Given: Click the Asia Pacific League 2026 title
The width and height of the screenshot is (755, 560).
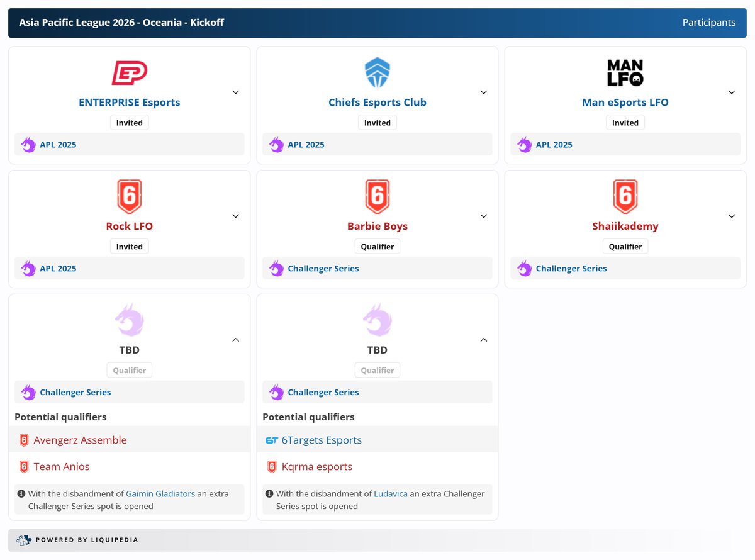Looking at the screenshot, I should (121, 23).
